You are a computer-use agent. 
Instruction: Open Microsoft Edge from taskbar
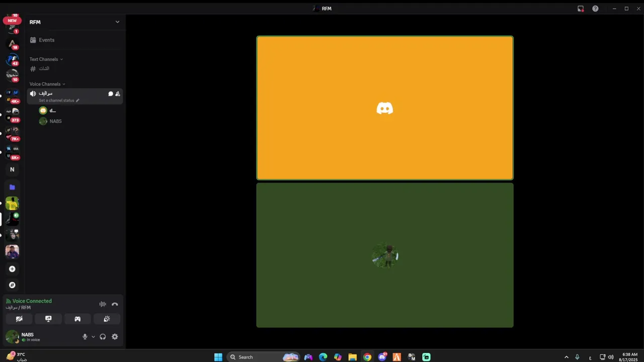pos(323,357)
